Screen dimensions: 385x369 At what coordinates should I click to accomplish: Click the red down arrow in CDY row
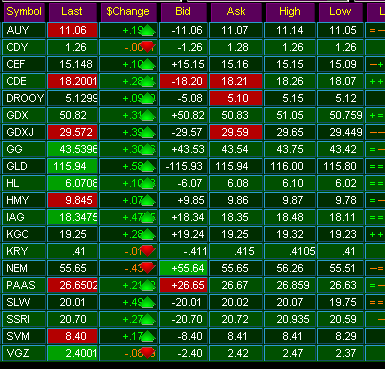148,47
